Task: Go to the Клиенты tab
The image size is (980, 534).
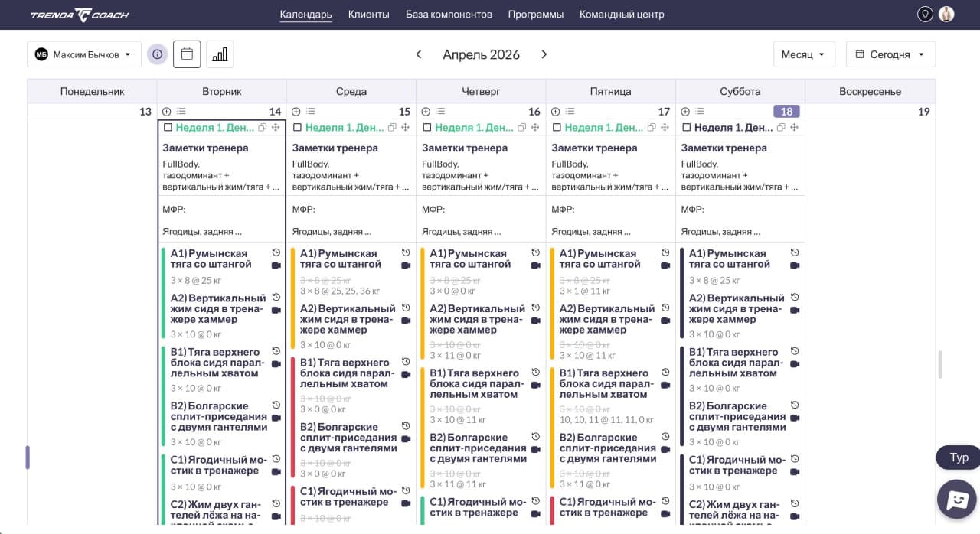Action: [x=368, y=14]
